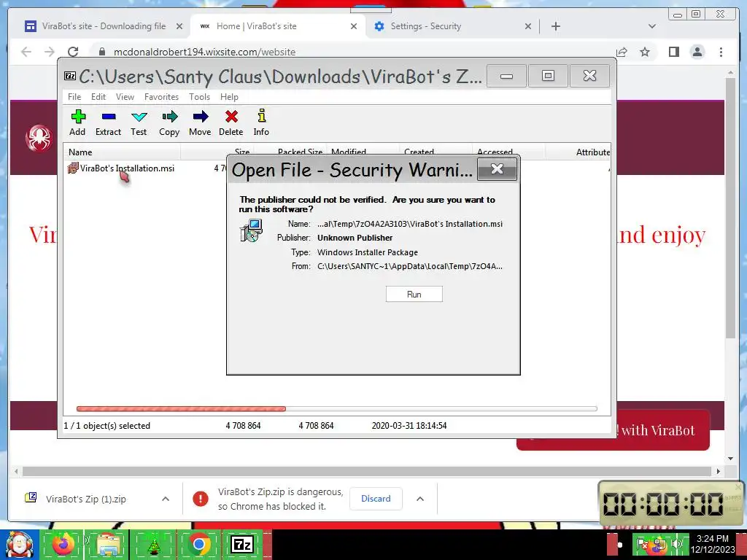Sort by the Name column header
This screenshot has height=560, width=747.
(122, 152)
